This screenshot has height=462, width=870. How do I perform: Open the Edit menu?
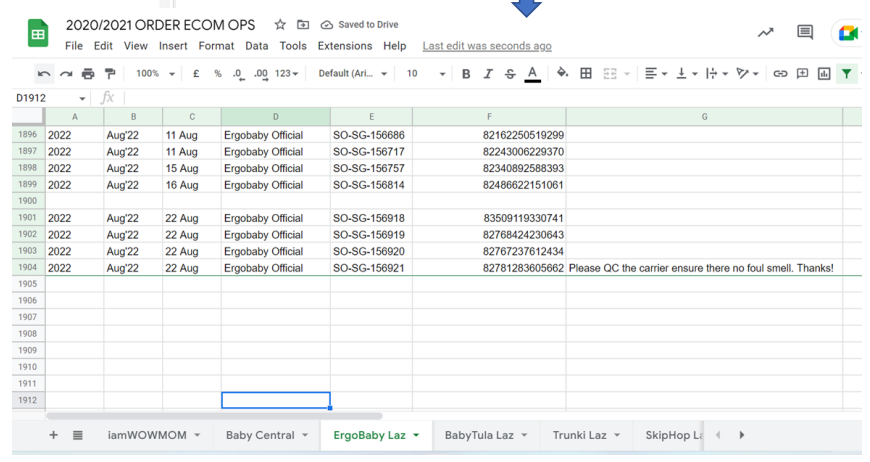pos(103,46)
